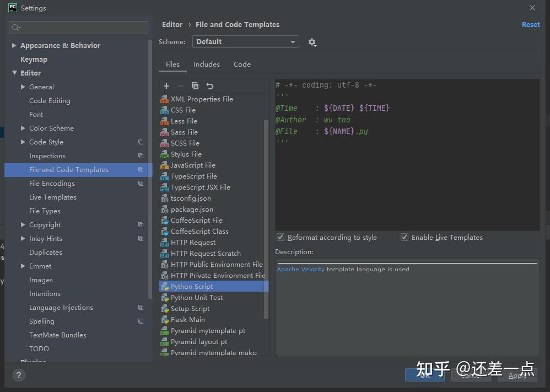Open the Apache Velocity link
Viewport: 550px width, 392px height.
(x=300, y=269)
